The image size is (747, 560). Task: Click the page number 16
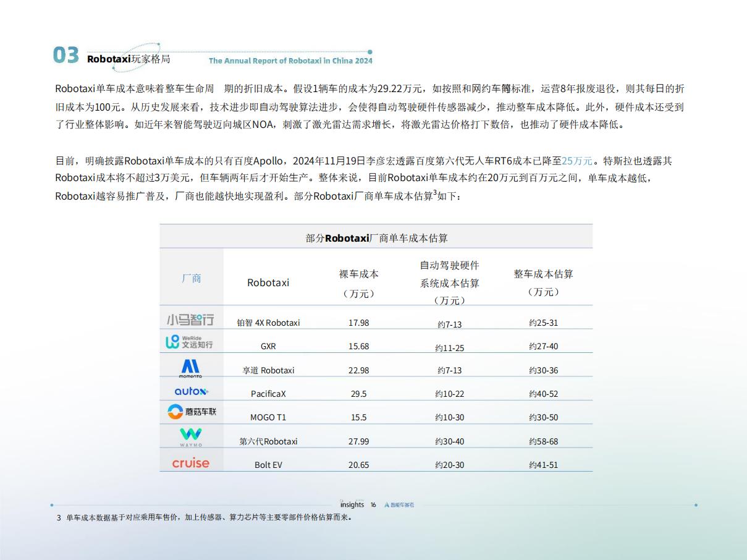[373, 505]
